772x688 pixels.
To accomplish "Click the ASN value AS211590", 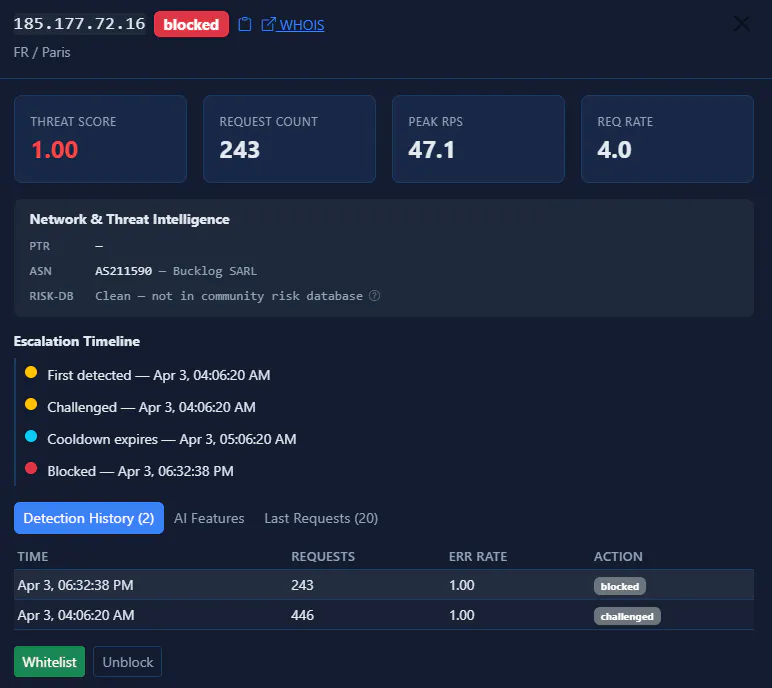I will pyautogui.click(x=124, y=271).
